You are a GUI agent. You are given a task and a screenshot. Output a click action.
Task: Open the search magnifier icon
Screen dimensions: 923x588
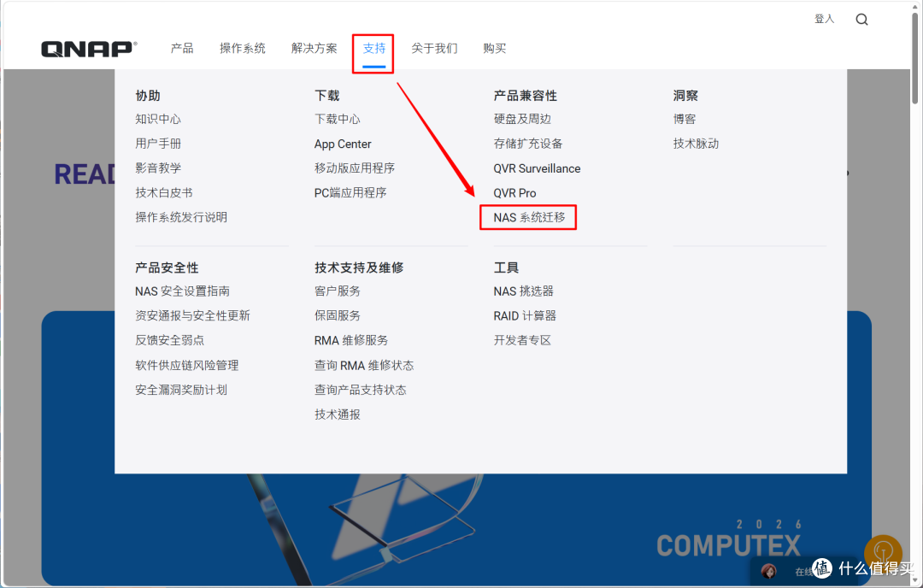click(861, 20)
